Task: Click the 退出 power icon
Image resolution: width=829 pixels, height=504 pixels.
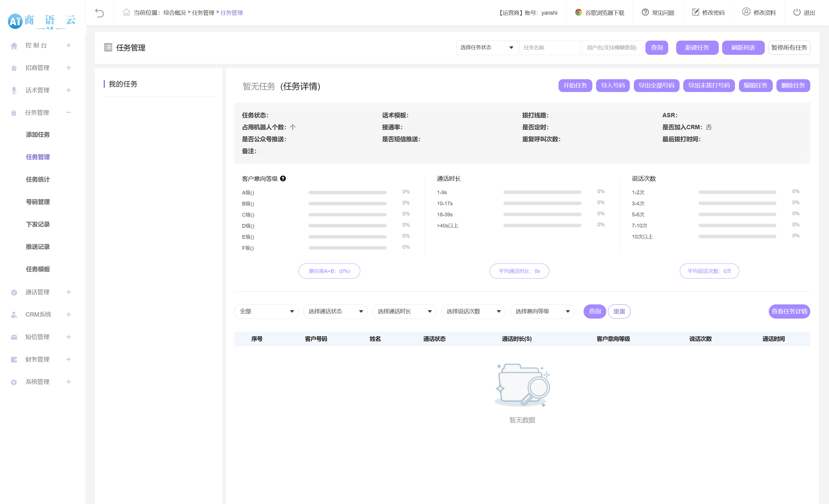Action: [796, 12]
